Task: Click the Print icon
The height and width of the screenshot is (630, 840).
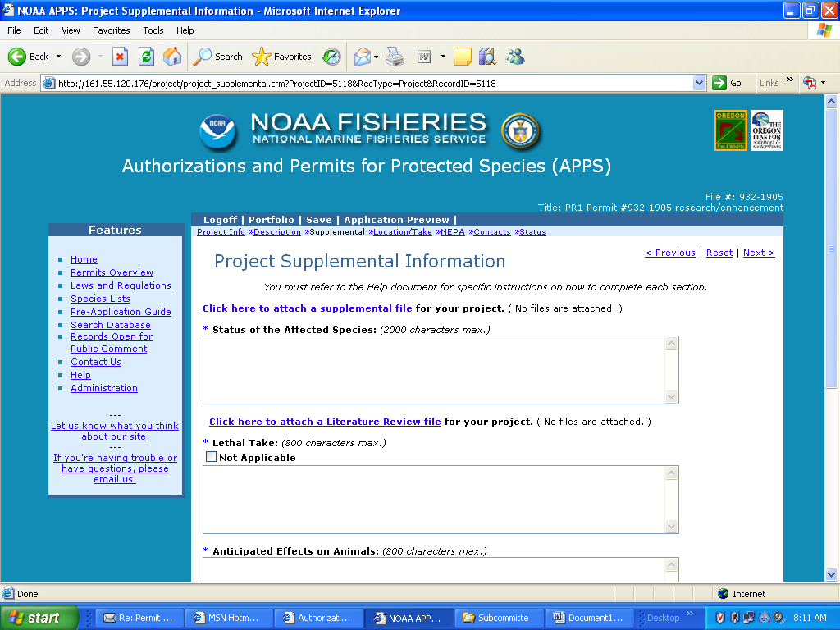Action: (x=395, y=57)
